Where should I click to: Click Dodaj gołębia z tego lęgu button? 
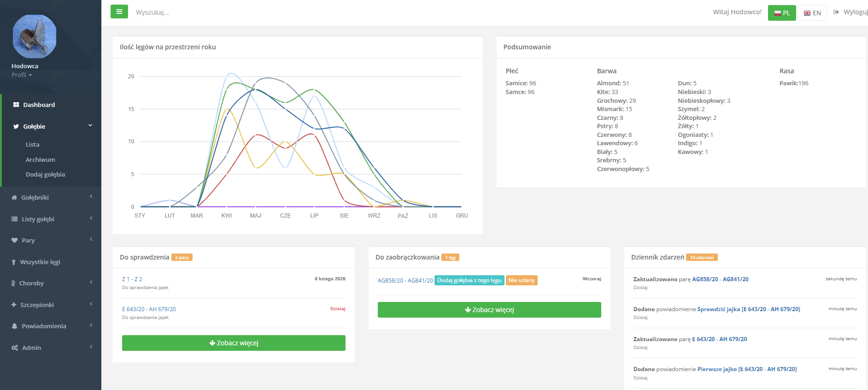click(469, 280)
